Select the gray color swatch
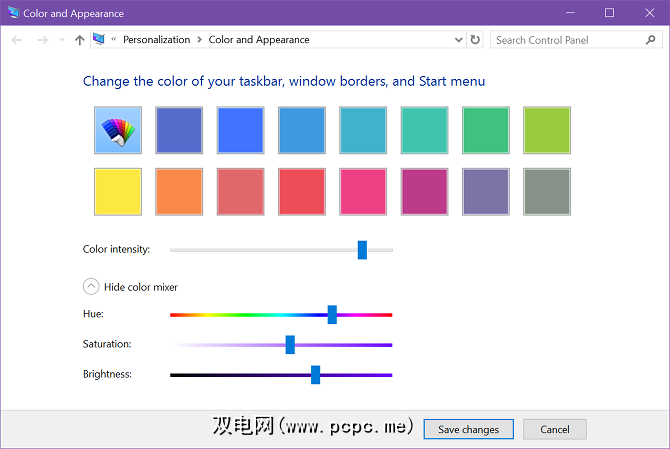This screenshot has width=670, height=449. (547, 191)
